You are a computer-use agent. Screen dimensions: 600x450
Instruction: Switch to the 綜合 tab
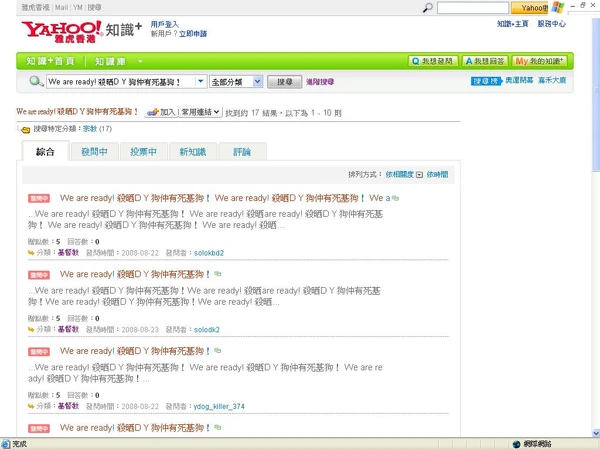coord(45,152)
